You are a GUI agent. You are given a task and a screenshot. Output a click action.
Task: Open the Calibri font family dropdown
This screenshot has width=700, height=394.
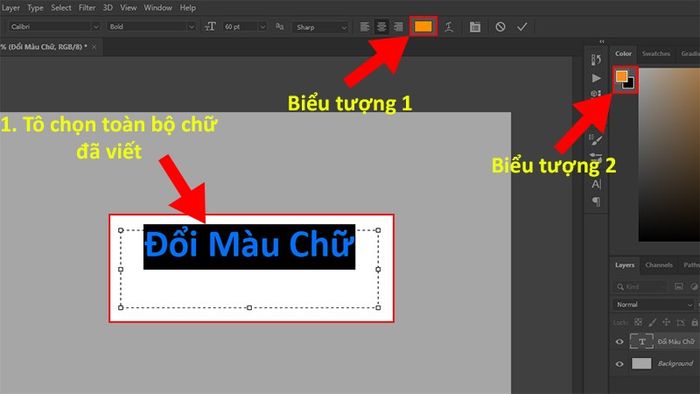[54, 27]
